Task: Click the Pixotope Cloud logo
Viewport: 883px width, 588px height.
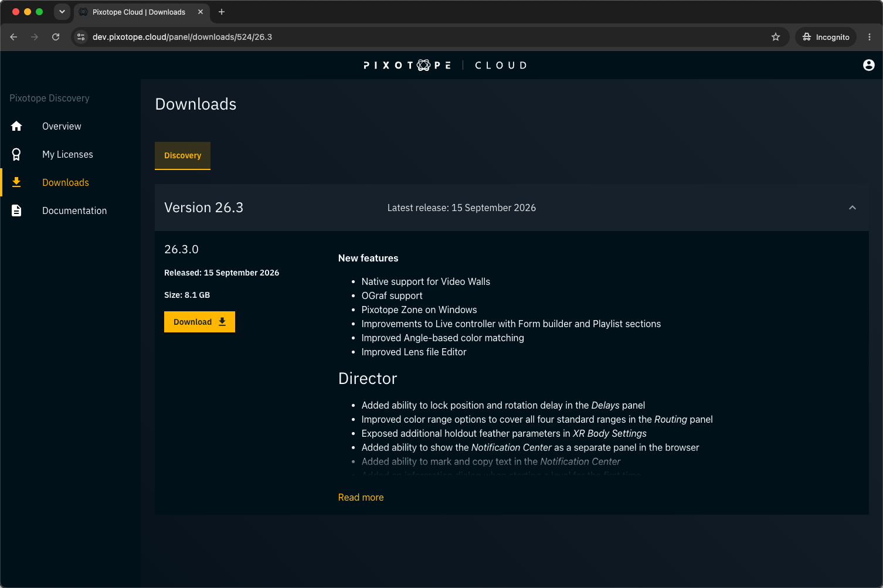Action: coord(445,65)
